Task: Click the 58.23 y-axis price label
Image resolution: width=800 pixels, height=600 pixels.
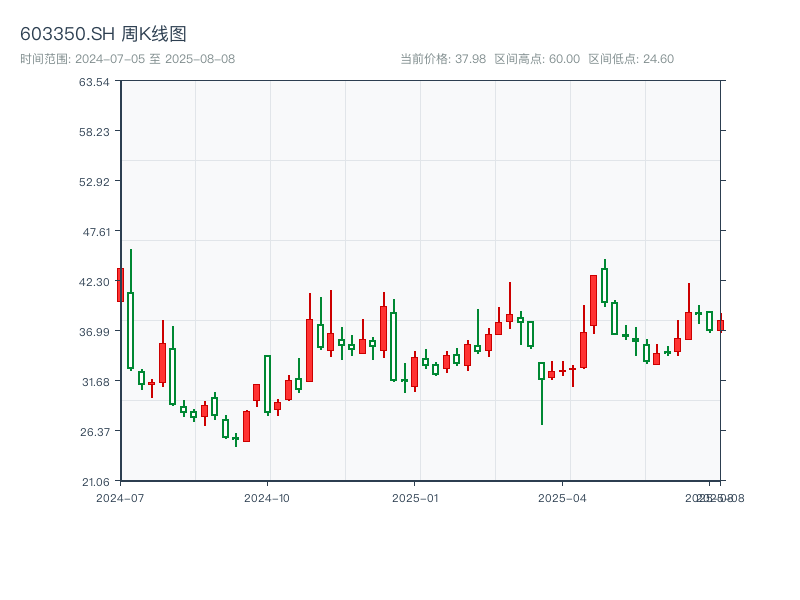Action: point(93,131)
